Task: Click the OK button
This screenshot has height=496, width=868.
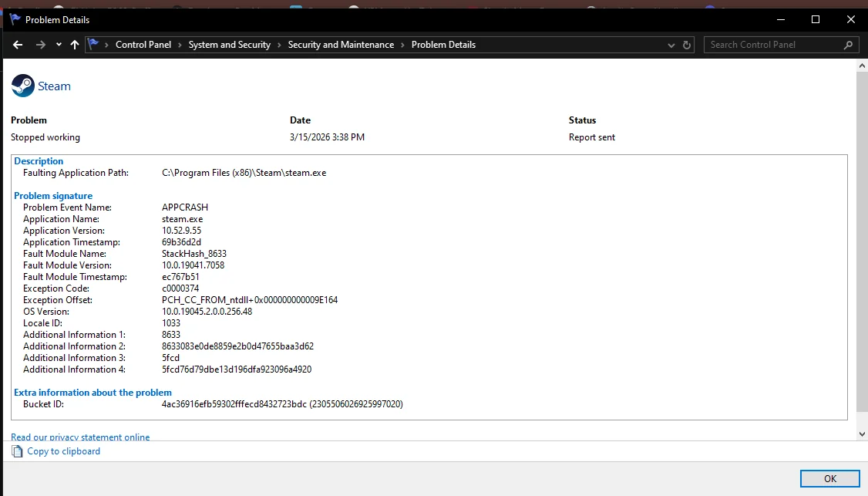Action: (x=830, y=478)
